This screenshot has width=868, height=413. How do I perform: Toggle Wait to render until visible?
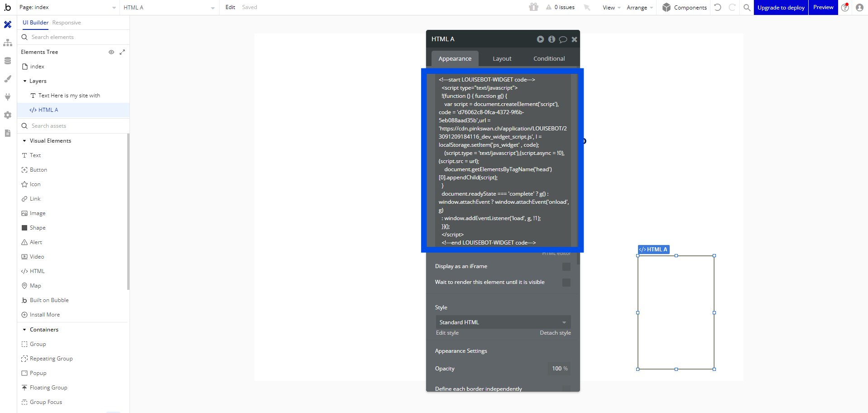[x=566, y=283]
